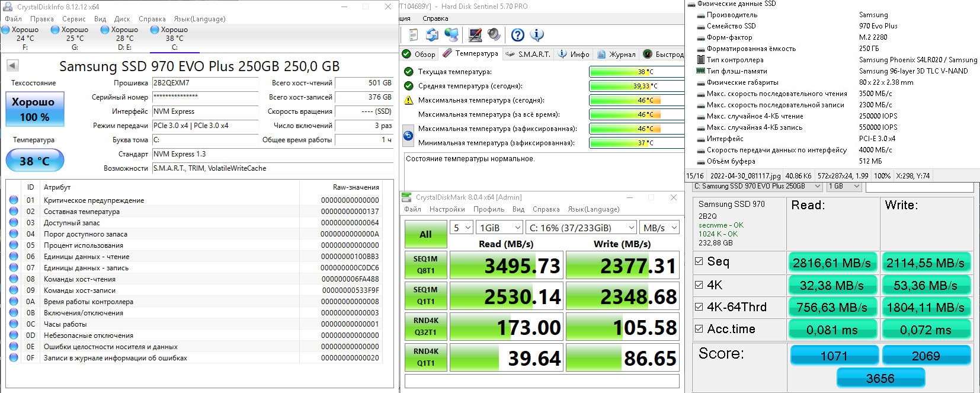Viewport: 980px width, 393px height.
Task: Click the yellow warning icon beside max temperature today
Action: coord(408,100)
